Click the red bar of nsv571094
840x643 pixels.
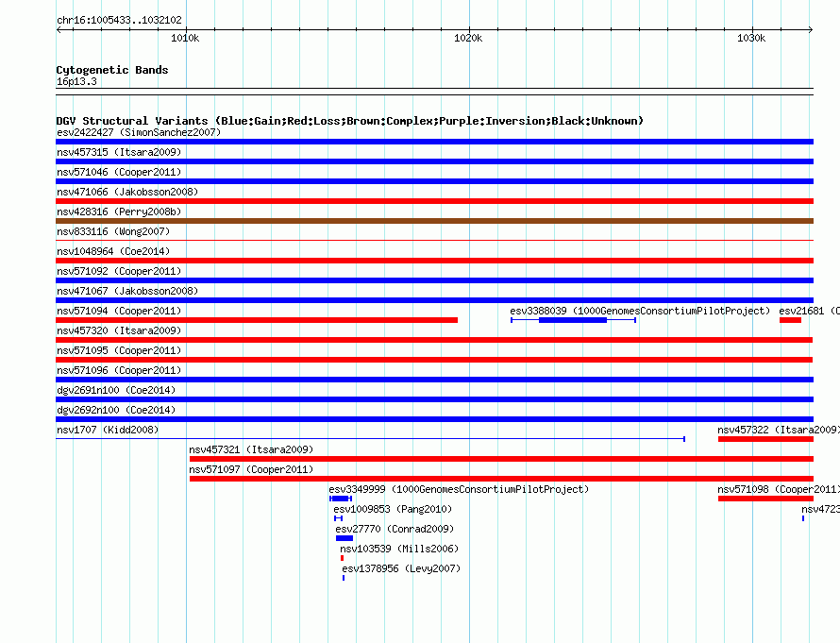pyautogui.click(x=257, y=320)
